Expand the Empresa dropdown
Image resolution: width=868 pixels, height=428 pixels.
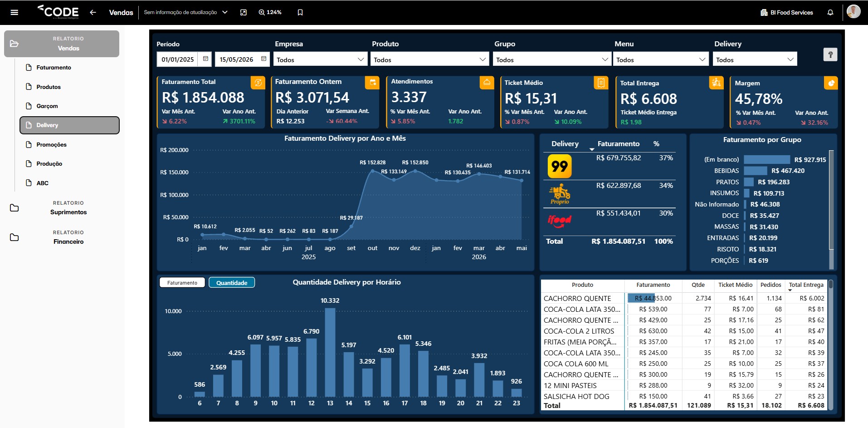tap(320, 59)
